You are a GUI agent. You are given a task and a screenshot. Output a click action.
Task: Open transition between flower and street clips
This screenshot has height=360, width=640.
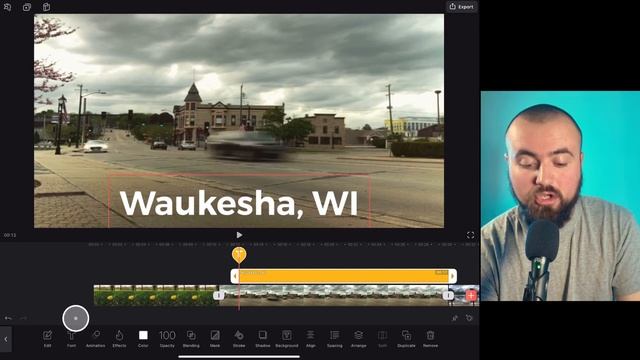tap(218, 295)
